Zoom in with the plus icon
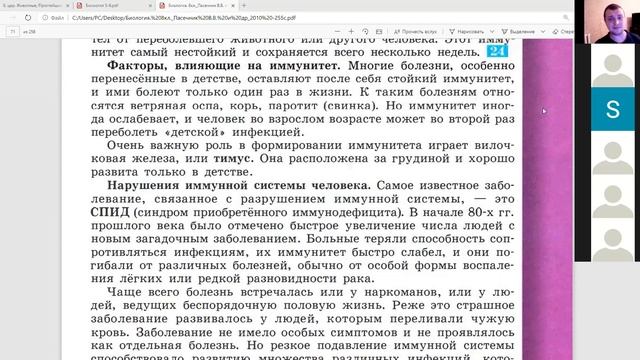The image size is (640, 360). pos(351,31)
